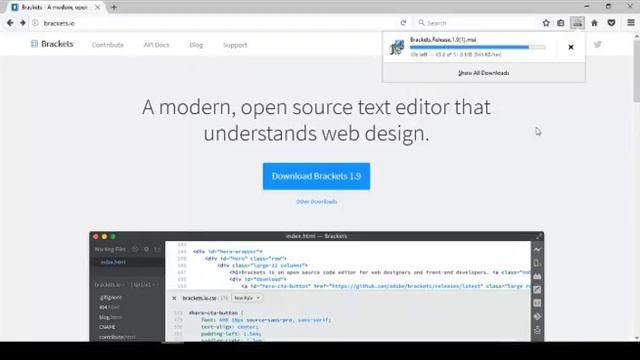The height and width of the screenshot is (360, 640).
Task: Select the Brackets browser tab
Action: [55, 7]
